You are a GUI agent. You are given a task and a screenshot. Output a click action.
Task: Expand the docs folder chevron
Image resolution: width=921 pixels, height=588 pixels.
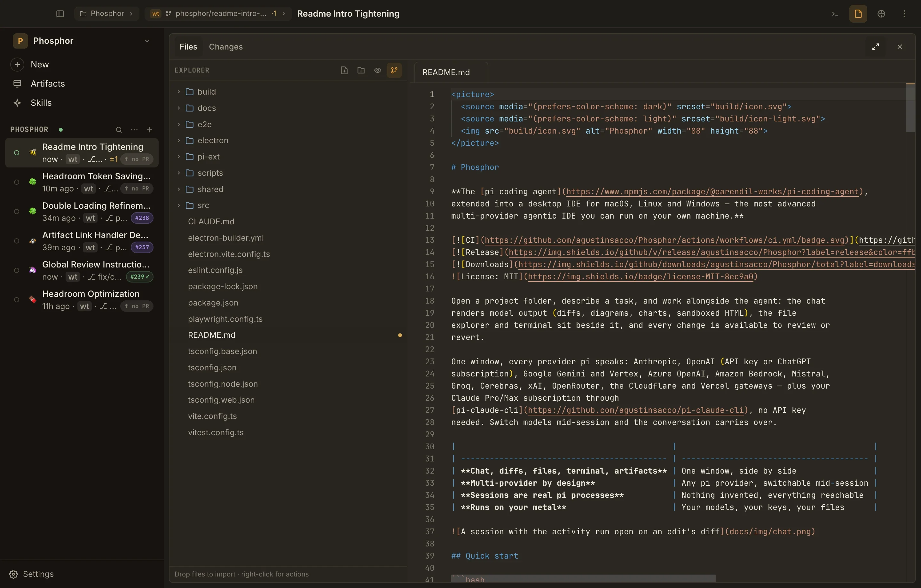[x=179, y=108]
